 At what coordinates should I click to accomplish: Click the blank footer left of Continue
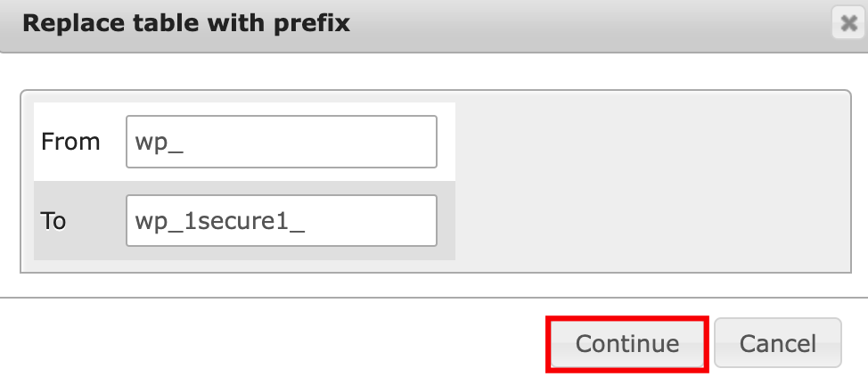point(267,343)
